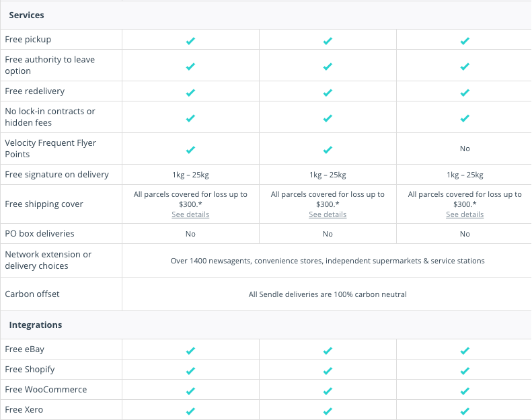The height and width of the screenshot is (420, 532).
Task: Open See details link in middle column
Action: (328, 214)
